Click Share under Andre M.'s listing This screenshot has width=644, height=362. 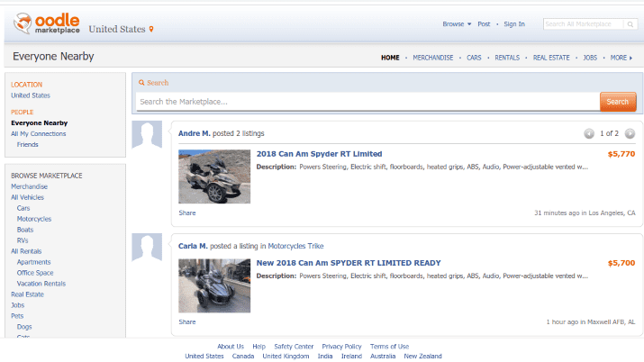(187, 213)
